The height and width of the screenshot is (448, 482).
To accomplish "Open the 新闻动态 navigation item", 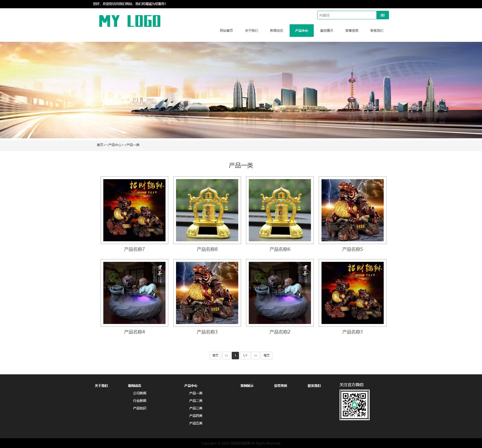I will 276,31.
